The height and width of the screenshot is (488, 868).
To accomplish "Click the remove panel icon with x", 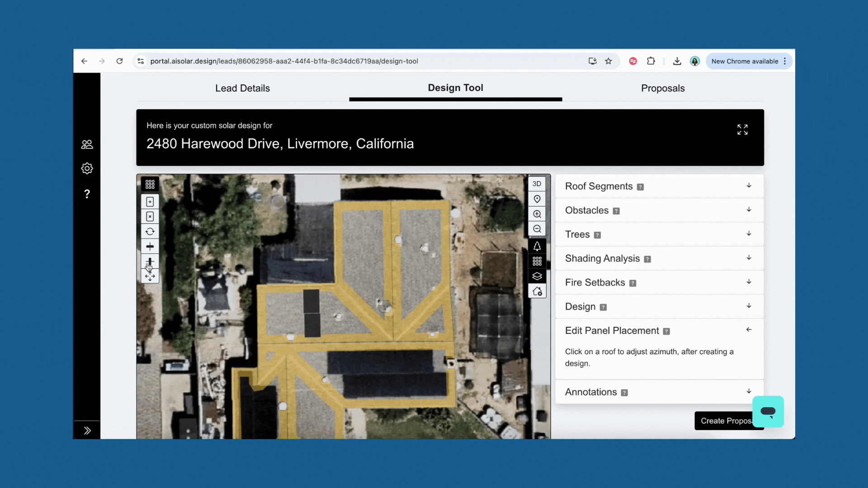I will point(150,216).
